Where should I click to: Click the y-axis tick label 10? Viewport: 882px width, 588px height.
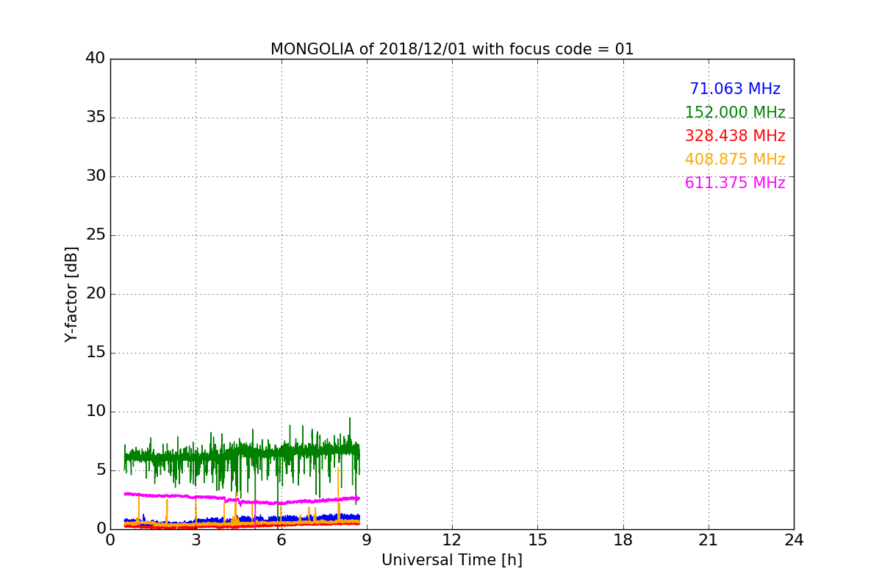pos(96,412)
